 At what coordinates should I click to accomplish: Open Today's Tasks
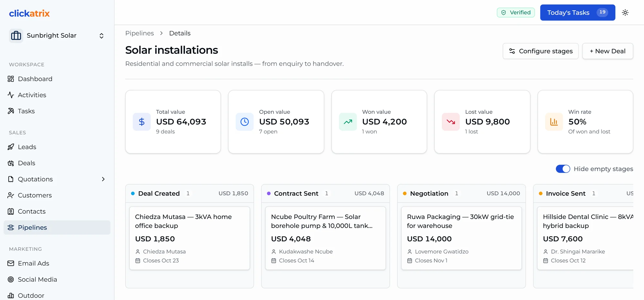pyautogui.click(x=578, y=13)
